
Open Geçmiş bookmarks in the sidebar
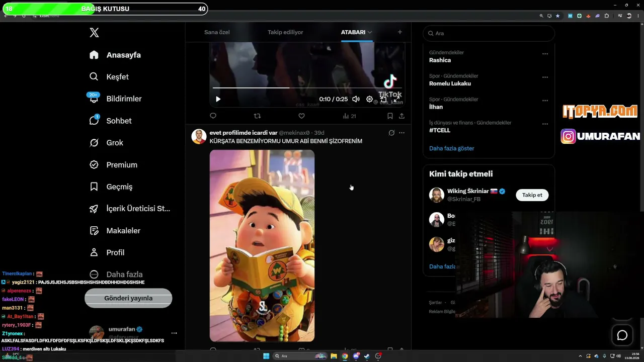pos(111,187)
